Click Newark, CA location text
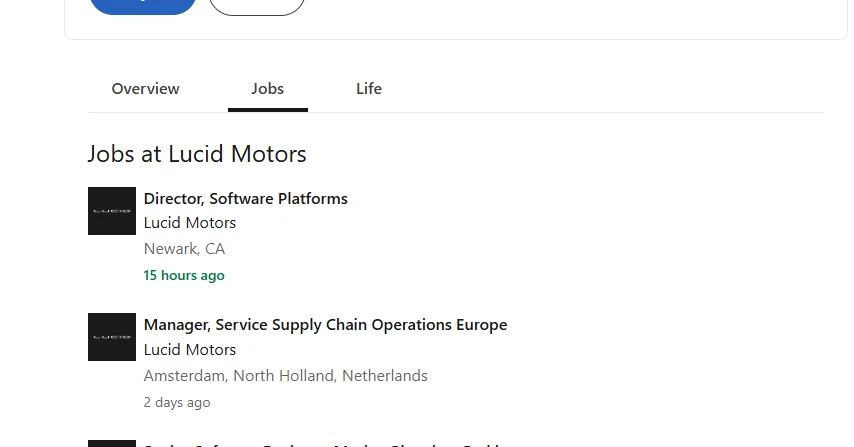 pyautogui.click(x=184, y=249)
